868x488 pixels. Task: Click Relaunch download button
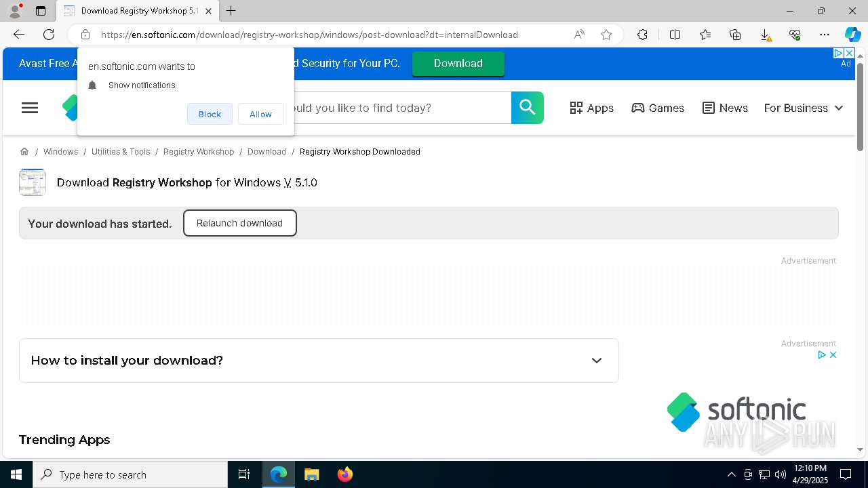pos(239,223)
